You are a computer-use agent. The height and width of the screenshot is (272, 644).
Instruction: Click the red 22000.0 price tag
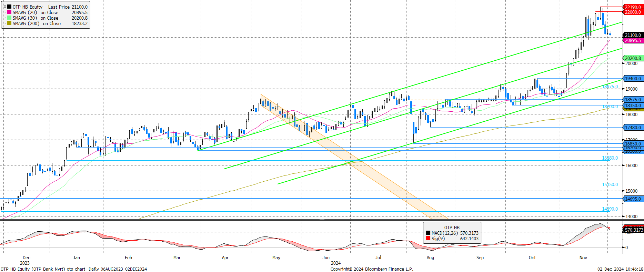click(633, 12)
